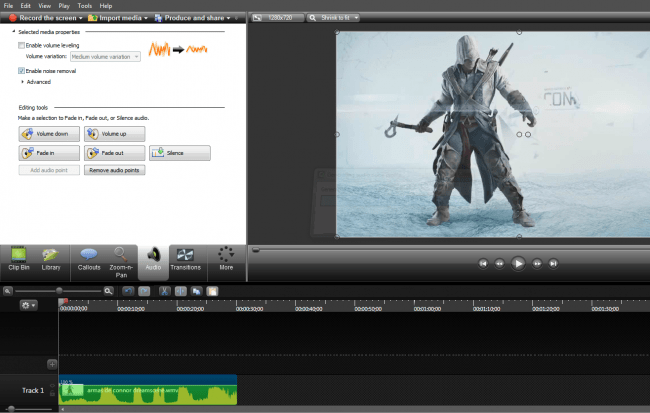Click the timeline zoom out magnifier
The image size is (650, 413).
[x=7, y=291]
